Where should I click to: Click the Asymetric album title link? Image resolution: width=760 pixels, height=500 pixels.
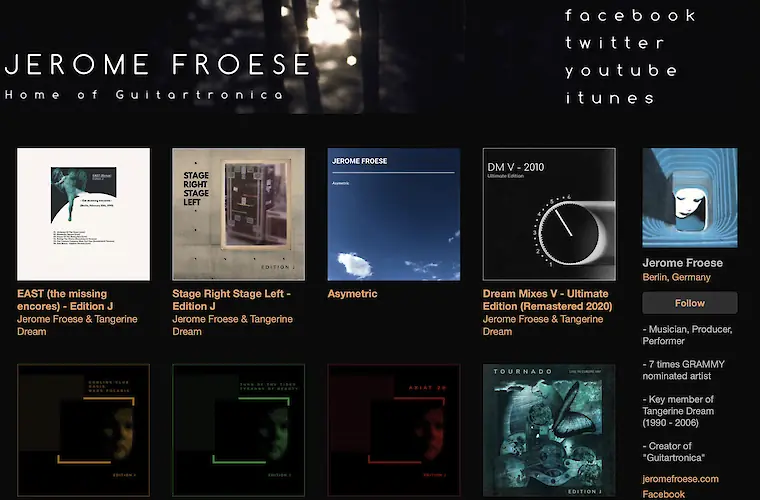[x=352, y=294]
